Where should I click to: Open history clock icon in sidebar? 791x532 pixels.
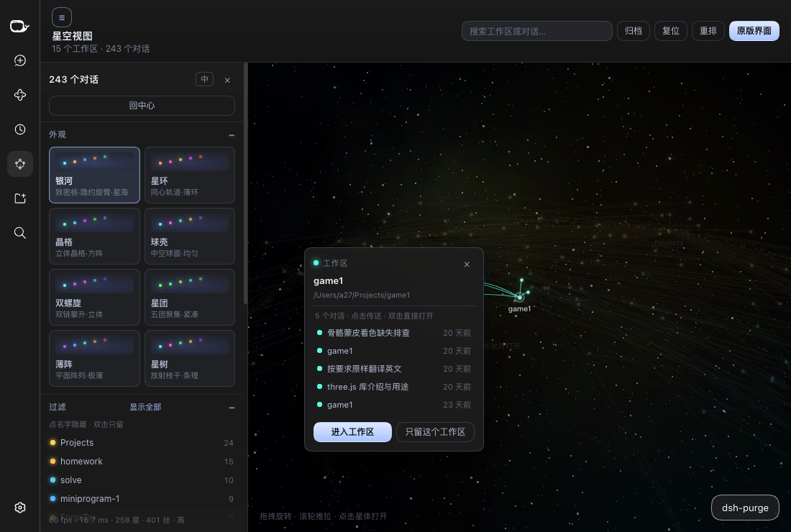tap(19, 129)
